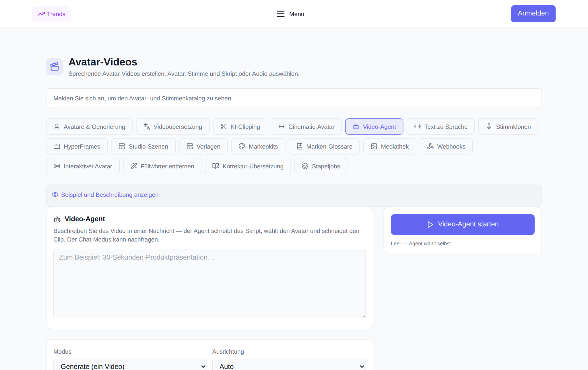Click the robot icon beside Video-Agent heading
The height and width of the screenshot is (370, 588).
pos(57,219)
